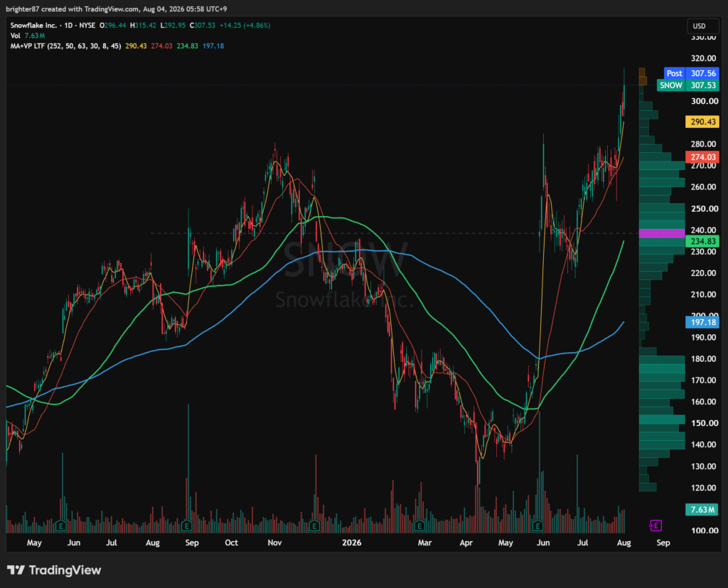Select the yellow 290.43 moving average label
Viewport: 728px width, 588px height.
(x=702, y=122)
